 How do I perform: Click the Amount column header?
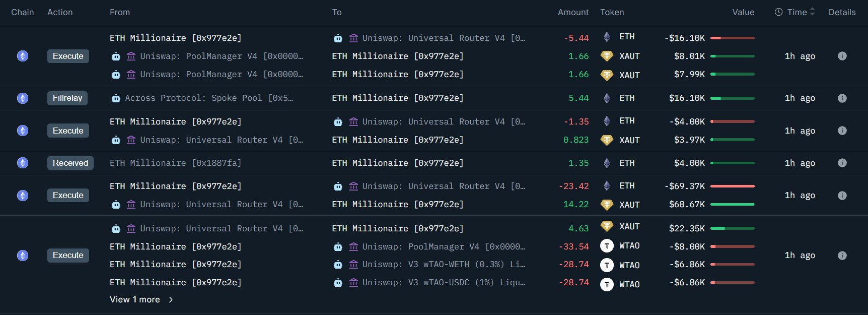tap(573, 12)
